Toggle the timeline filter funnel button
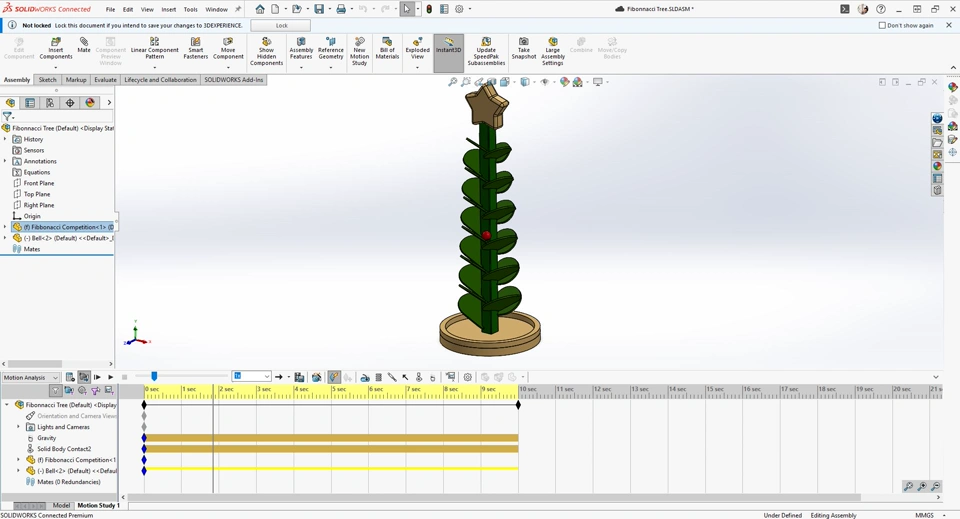Viewport: 960px width, 519px height. 55,391
